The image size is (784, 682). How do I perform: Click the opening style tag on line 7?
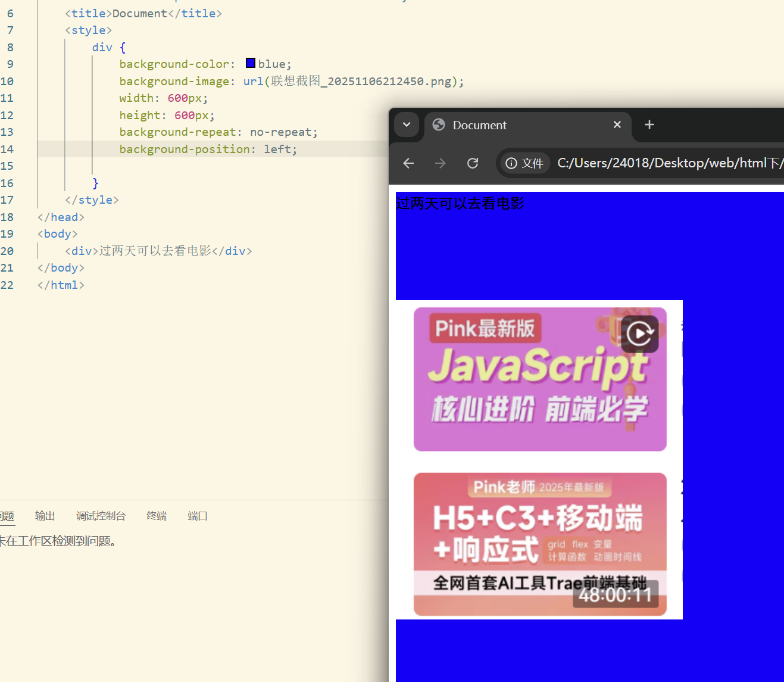coord(88,30)
